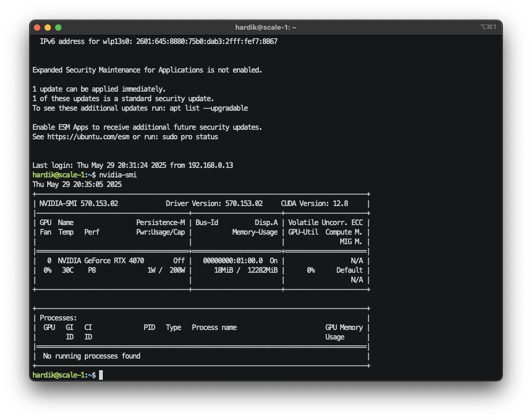Viewport: 532px width, 420px height.
Task: Click the 'Driver Version: 570.153.02' text
Action: coord(214,203)
